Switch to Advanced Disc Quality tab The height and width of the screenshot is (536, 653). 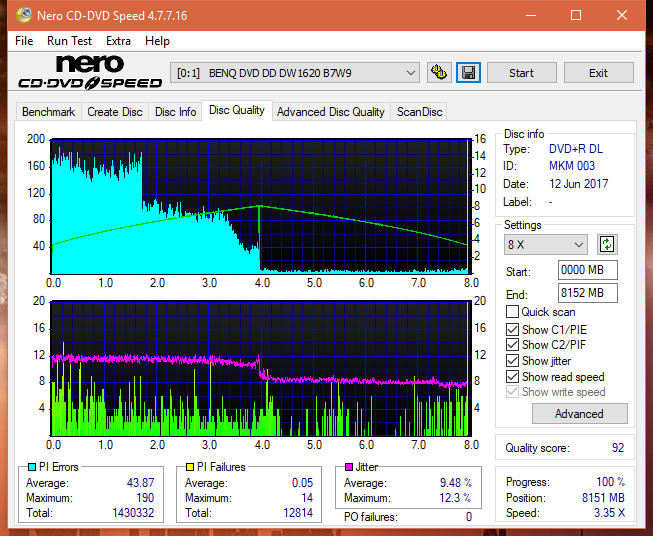tap(331, 112)
